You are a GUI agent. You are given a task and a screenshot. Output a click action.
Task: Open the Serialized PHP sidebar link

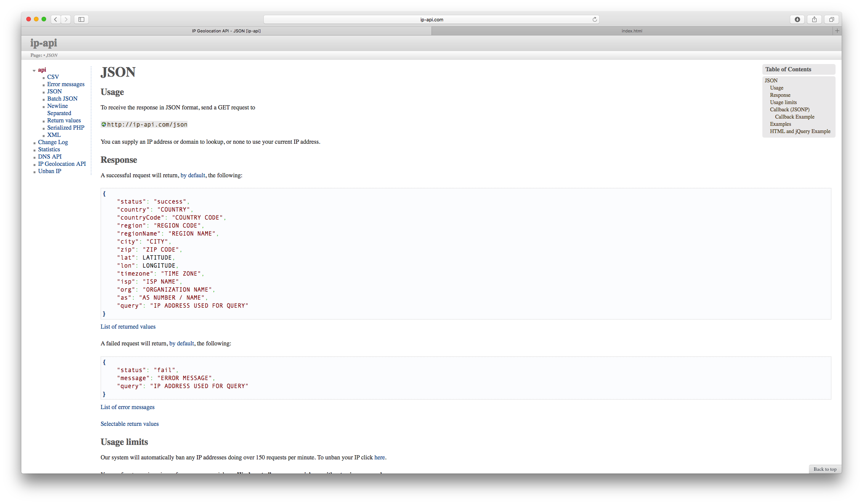66,128
